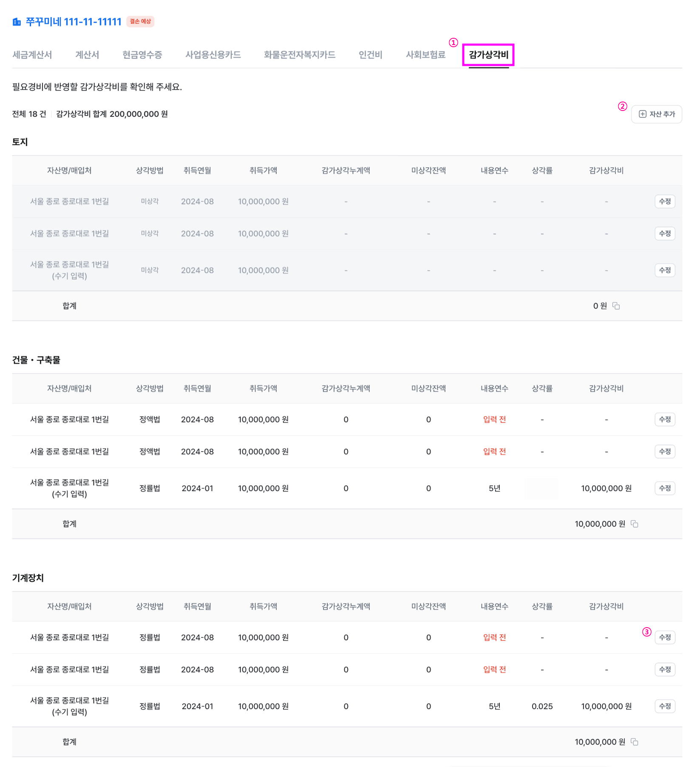Screen dimensions: 700x767
Task: Click 감가상각누계액 header in 토지 table
Action: pyautogui.click(x=346, y=170)
